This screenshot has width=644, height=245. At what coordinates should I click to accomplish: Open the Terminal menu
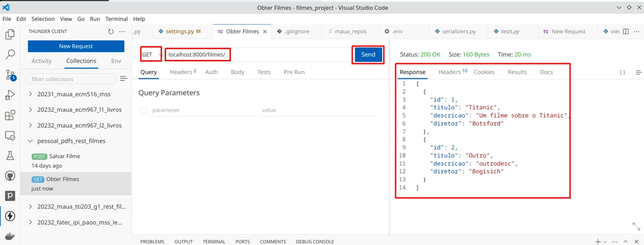click(116, 19)
